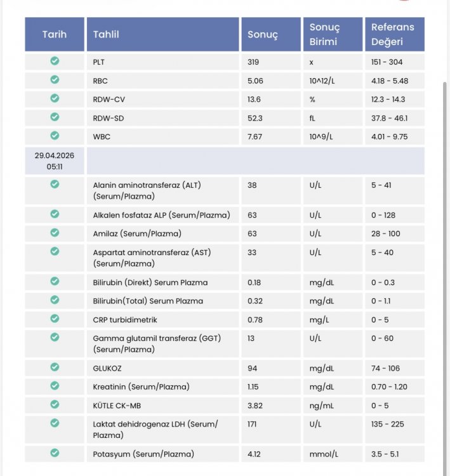450x476 pixels.
Task: Click the Laktat dehidrogenaz LDH test name
Action: point(156,430)
